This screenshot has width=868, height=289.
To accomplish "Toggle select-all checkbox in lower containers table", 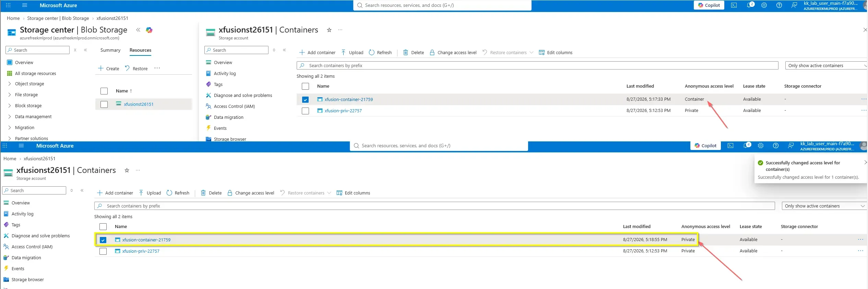I will click(x=103, y=227).
